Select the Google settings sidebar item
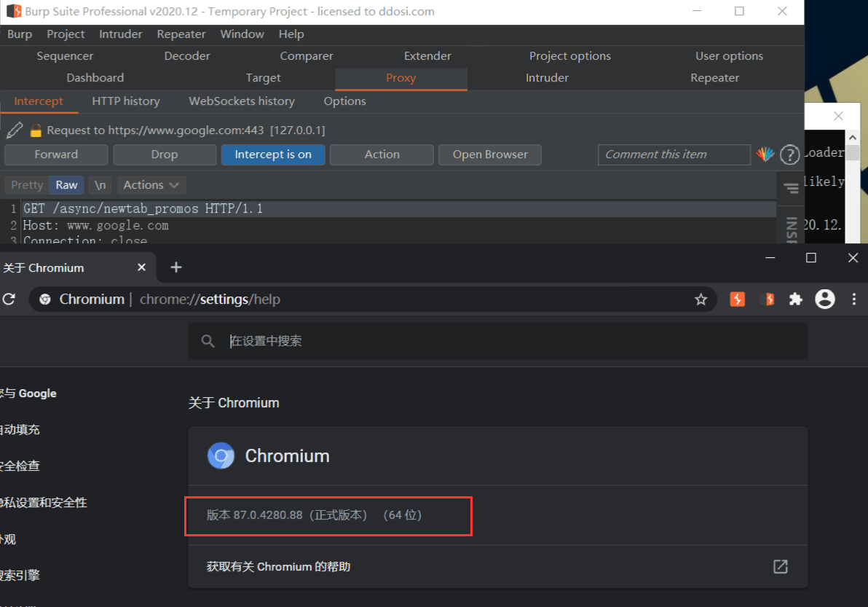 (28, 393)
